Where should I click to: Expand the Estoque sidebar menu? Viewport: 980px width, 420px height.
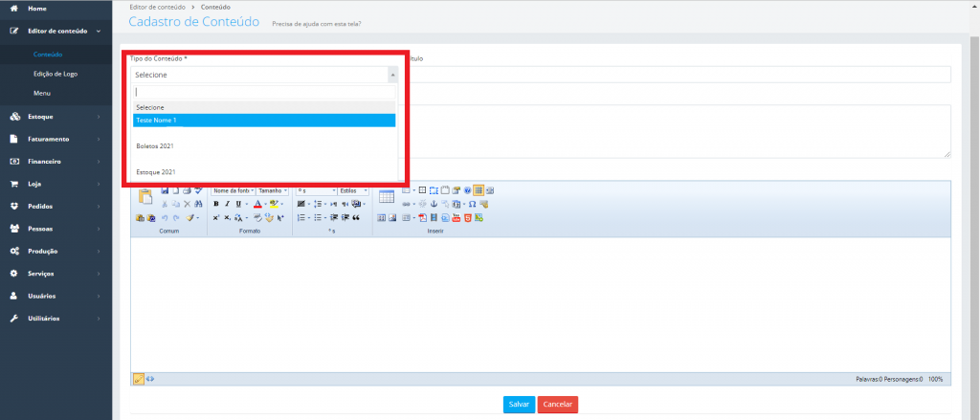[x=56, y=117]
